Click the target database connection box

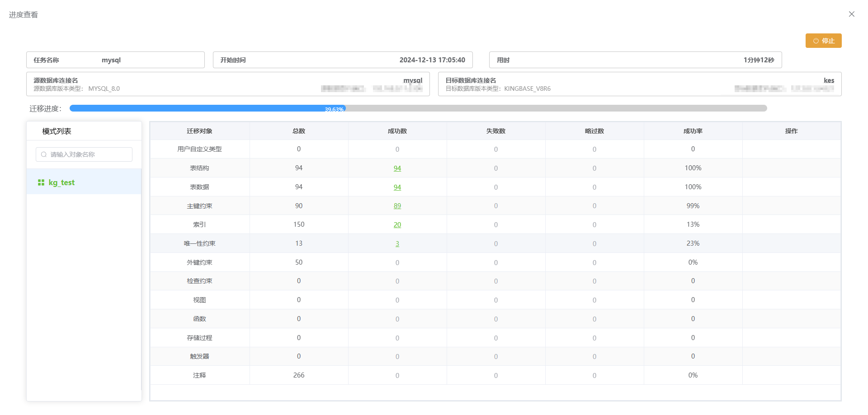639,84
